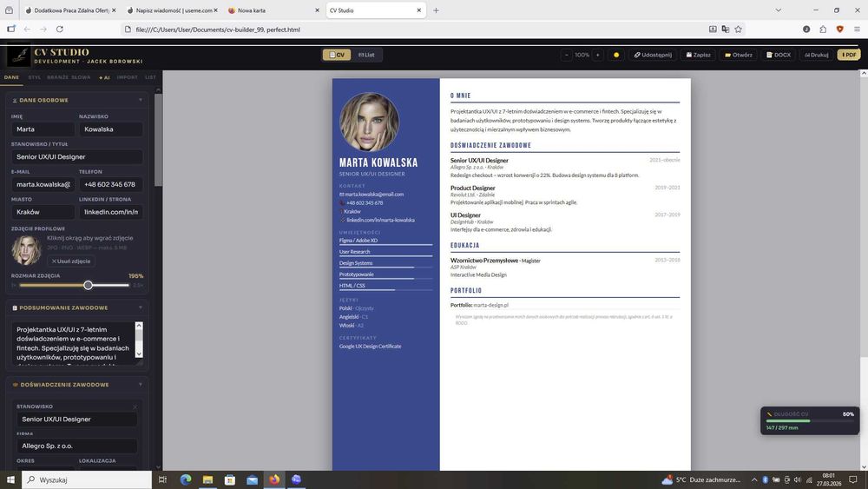
Task: Click the sidebar vertical scrollbar
Action: click(x=158, y=140)
